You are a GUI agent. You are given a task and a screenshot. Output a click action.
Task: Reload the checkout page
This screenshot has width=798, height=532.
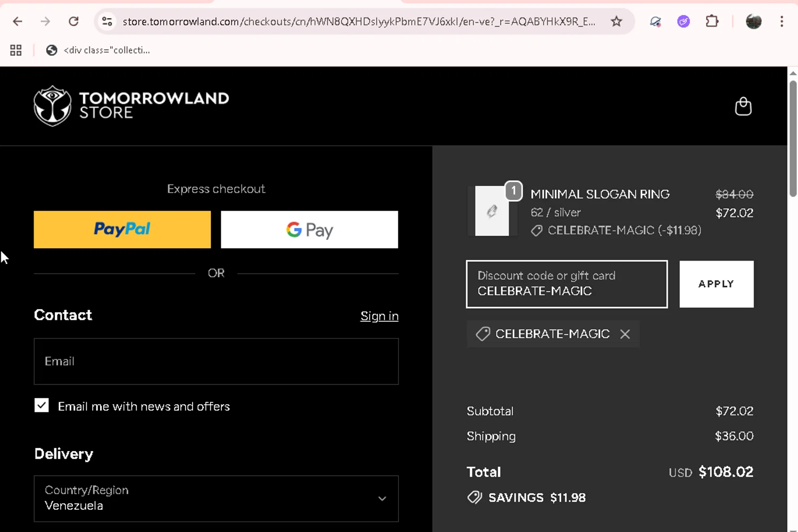(74, 21)
